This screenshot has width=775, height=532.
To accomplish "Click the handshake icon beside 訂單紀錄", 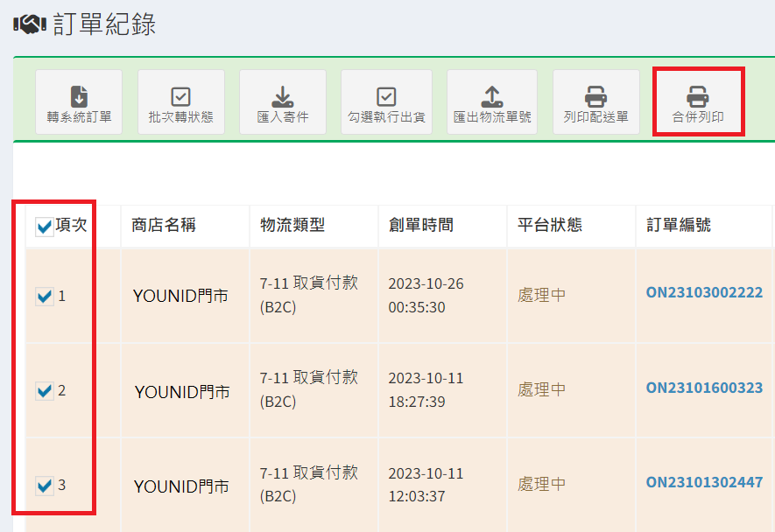I will [x=30, y=25].
